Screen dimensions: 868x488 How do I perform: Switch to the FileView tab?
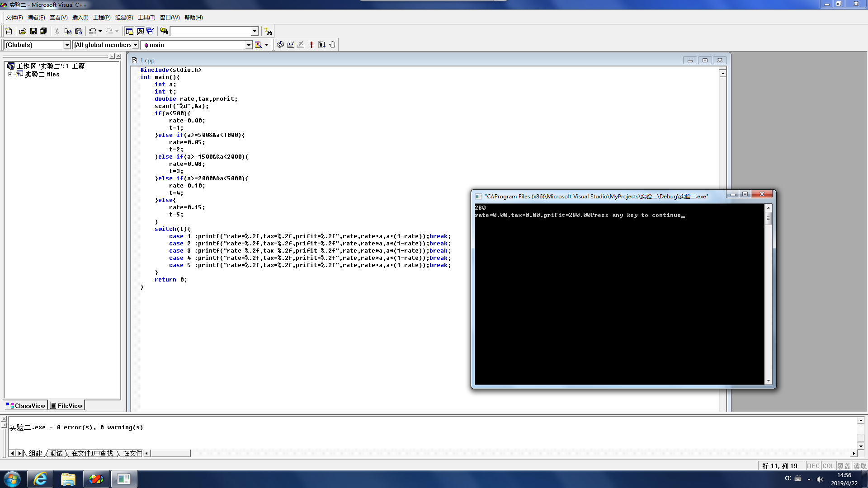[66, 406]
